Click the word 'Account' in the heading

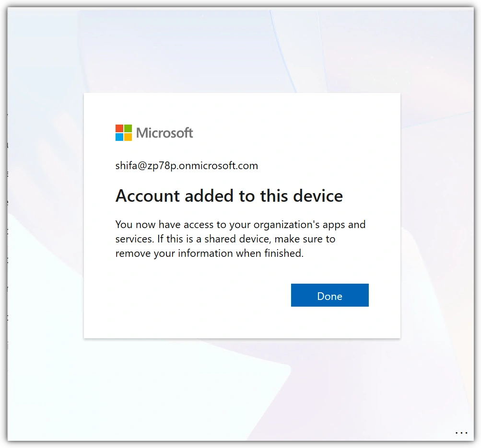tap(148, 196)
